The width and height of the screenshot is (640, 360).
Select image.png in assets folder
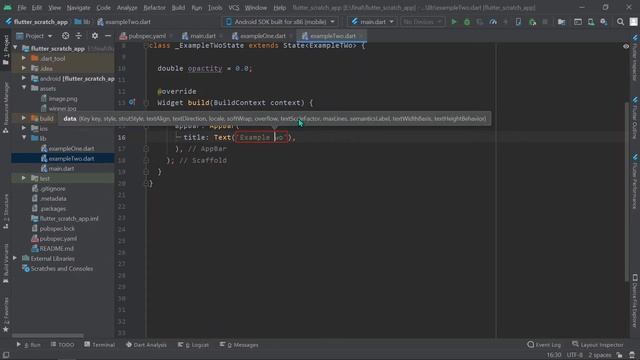click(x=59, y=98)
